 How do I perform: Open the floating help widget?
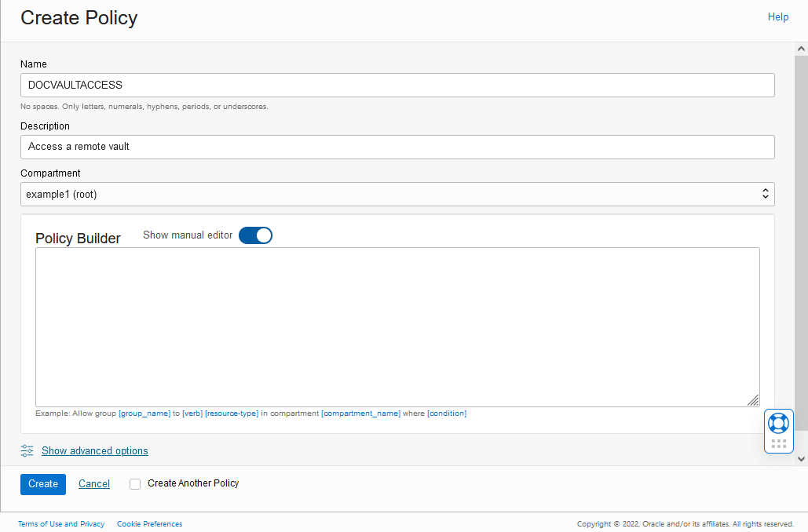pos(778,422)
